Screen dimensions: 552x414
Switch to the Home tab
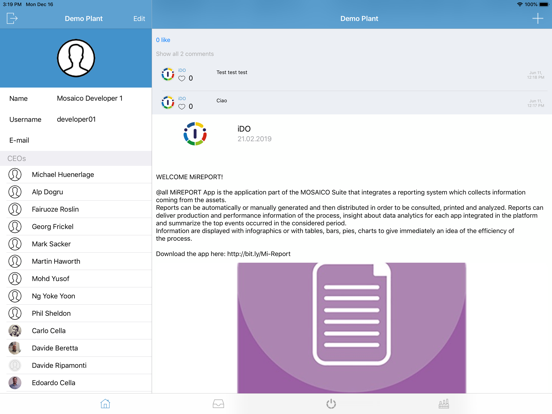pos(105,404)
